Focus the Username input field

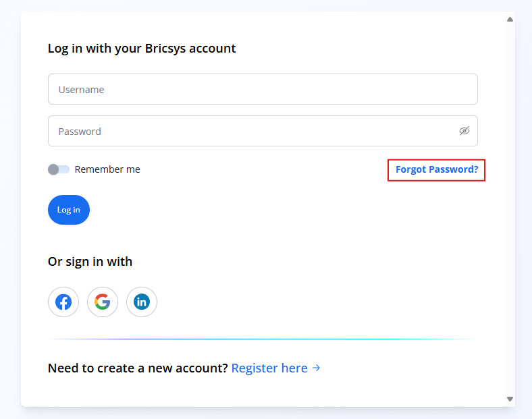pos(263,89)
